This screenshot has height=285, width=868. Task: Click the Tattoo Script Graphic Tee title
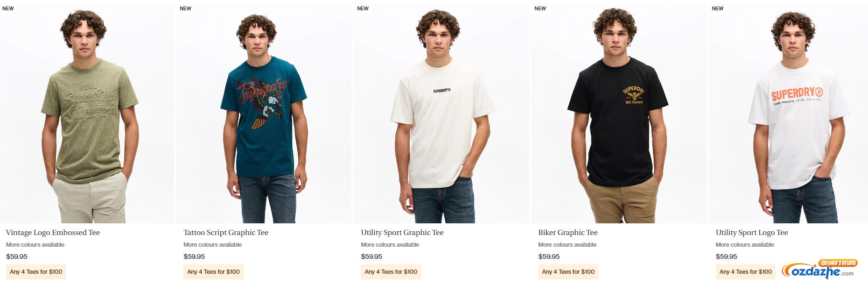click(x=226, y=233)
